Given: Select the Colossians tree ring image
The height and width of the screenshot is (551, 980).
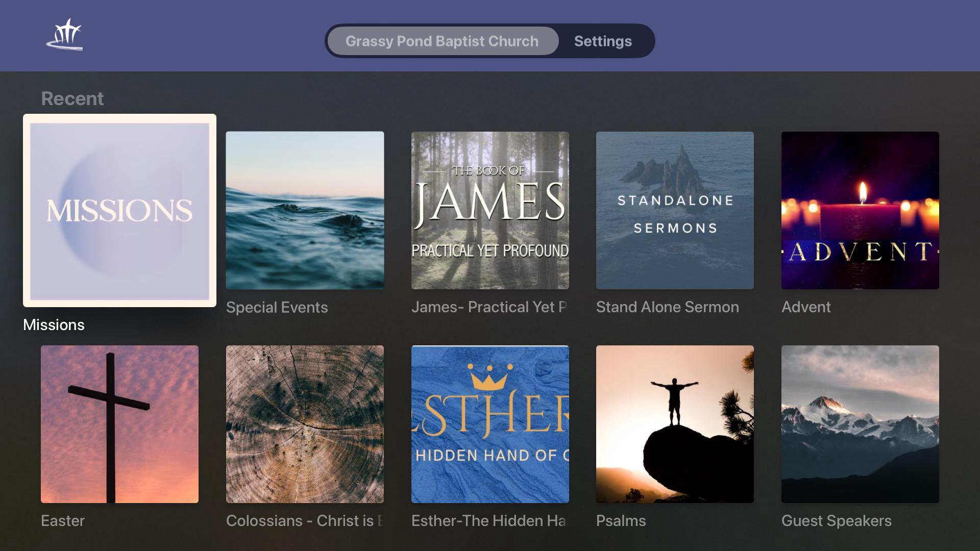Looking at the screenshot, I should (305, 424).
